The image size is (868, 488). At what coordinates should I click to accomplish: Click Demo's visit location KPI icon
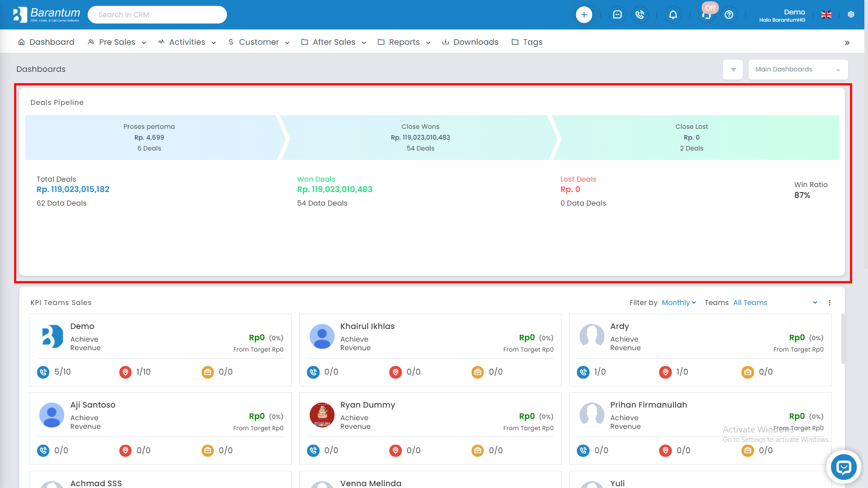(125, 372)
